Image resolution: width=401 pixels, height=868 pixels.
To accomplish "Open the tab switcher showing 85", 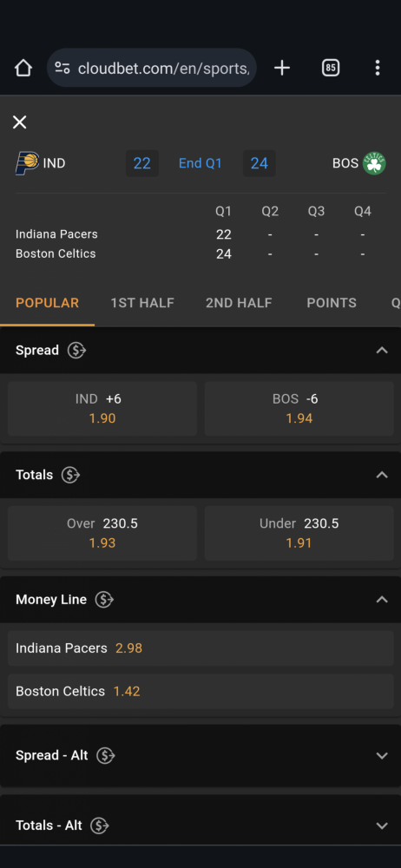I will click(331, 68).
